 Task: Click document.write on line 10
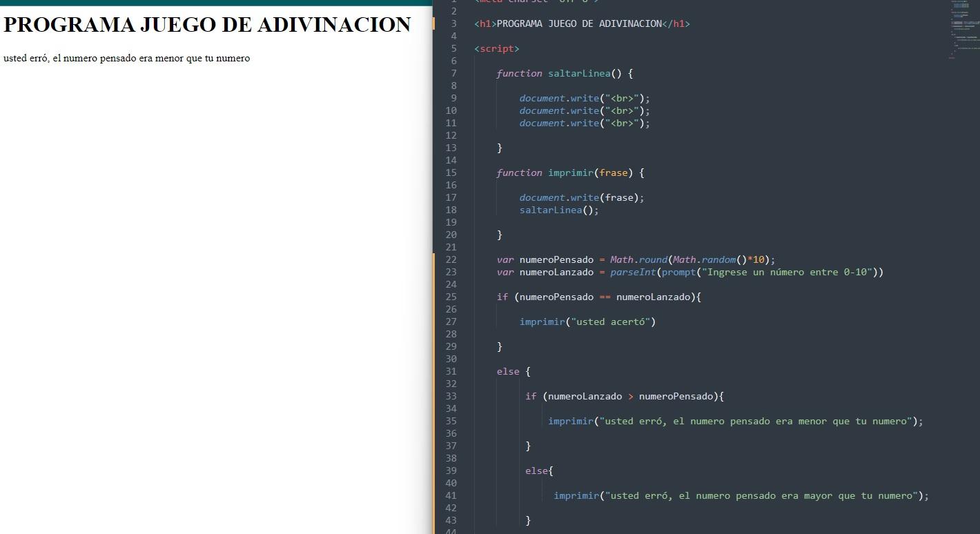pos(585,110)
